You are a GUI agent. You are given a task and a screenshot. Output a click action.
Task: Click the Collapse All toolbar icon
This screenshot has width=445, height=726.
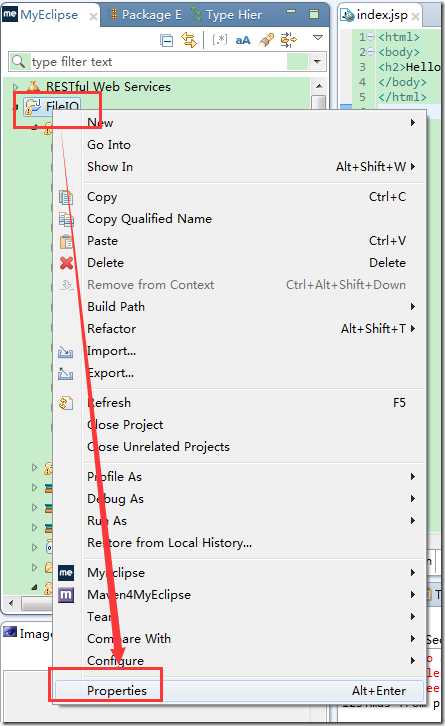(166, 41)
